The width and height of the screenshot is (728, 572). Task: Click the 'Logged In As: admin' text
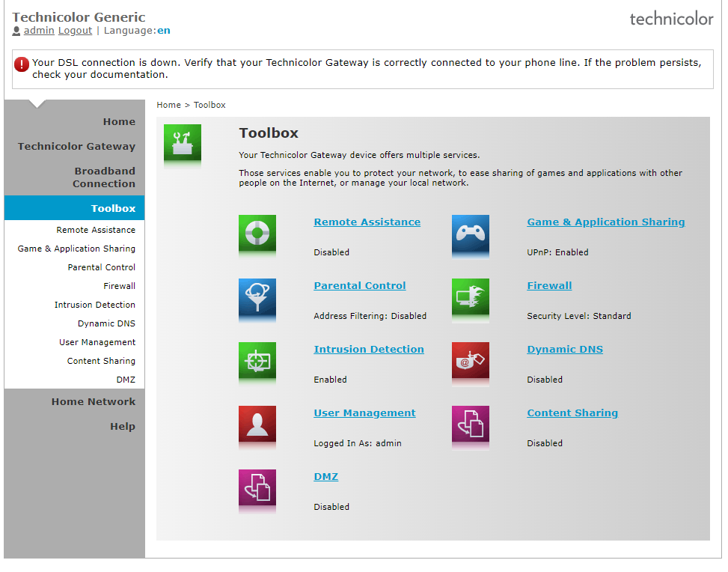coord(358,443)
